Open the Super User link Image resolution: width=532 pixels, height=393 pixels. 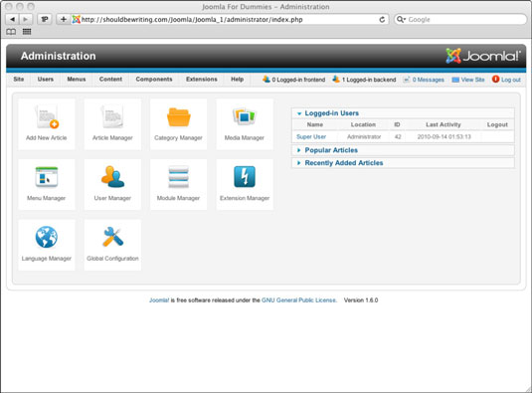point(311,136)
